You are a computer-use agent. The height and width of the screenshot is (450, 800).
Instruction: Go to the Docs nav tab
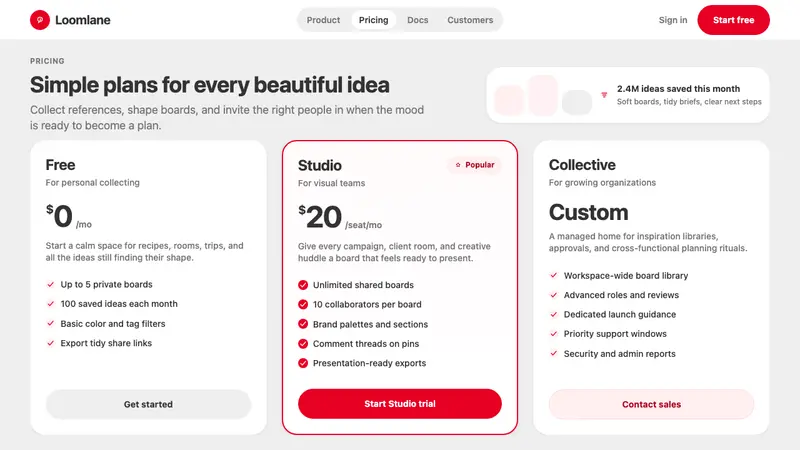[x=417, y=20]
